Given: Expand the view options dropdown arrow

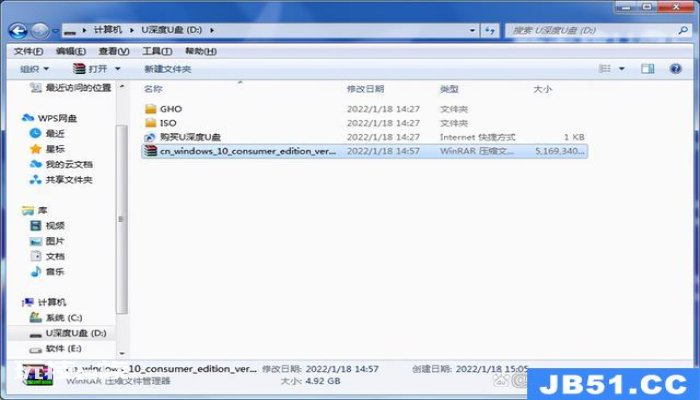Looking at the screenshot, I should coord(621,69).
